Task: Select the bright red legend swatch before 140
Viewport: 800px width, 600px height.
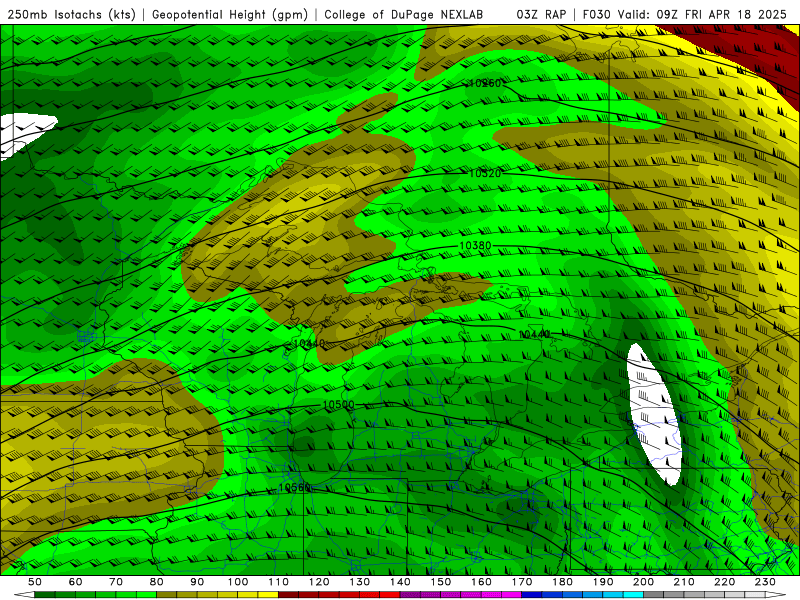Action: point(390,595)
